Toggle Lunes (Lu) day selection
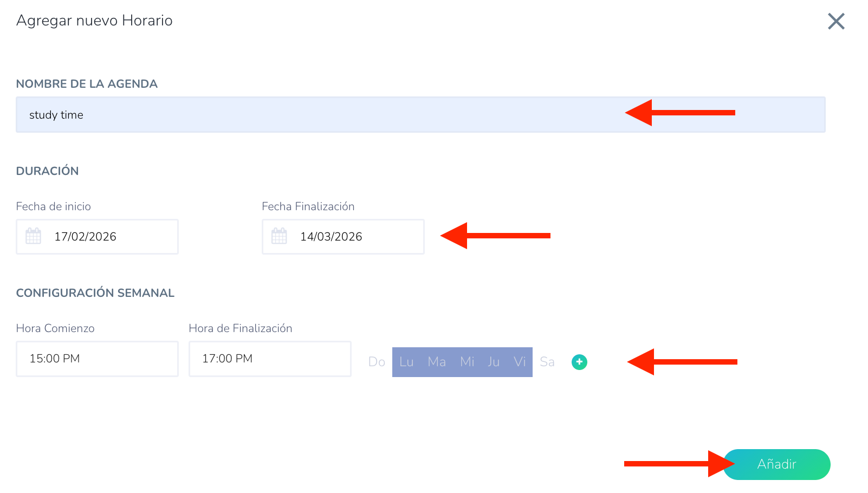Image resolution: width=868 pixels, height=493 pixels. (x=406, y=362)
